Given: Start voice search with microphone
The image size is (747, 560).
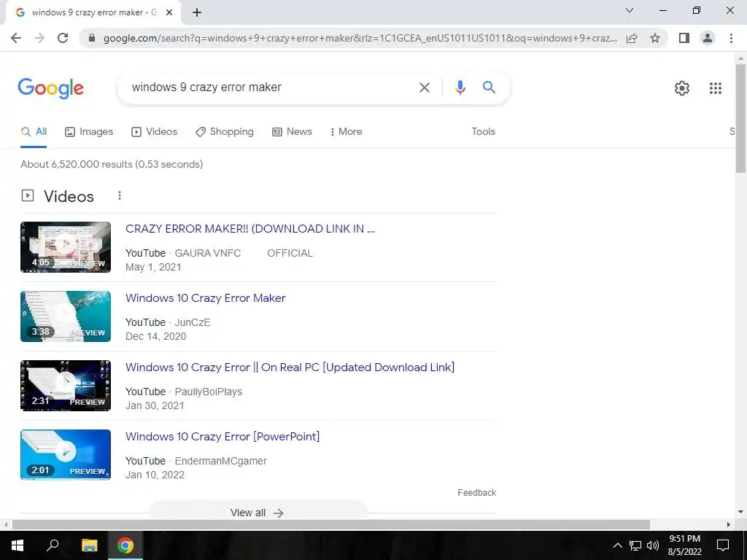Looking at the screenshot, I should point(460,87).
